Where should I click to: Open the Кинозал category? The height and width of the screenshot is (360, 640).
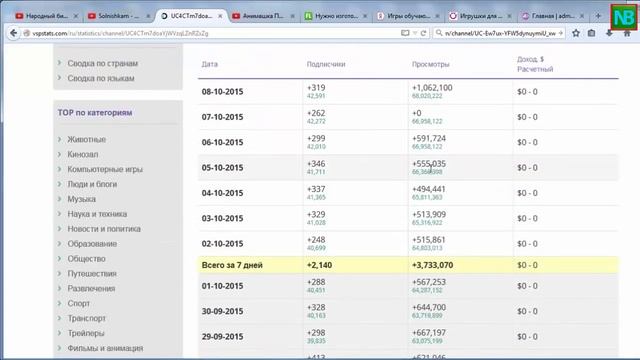pos(83,154)
